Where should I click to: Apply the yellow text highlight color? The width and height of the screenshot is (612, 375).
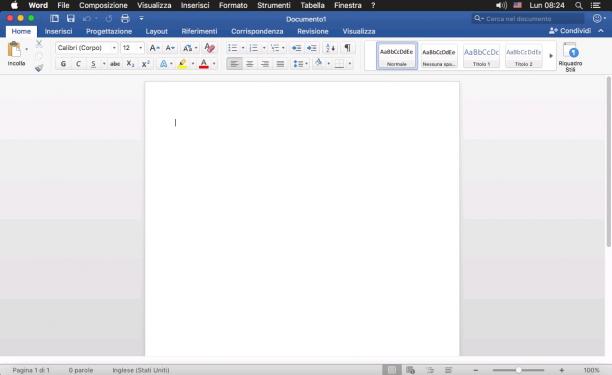182,64
